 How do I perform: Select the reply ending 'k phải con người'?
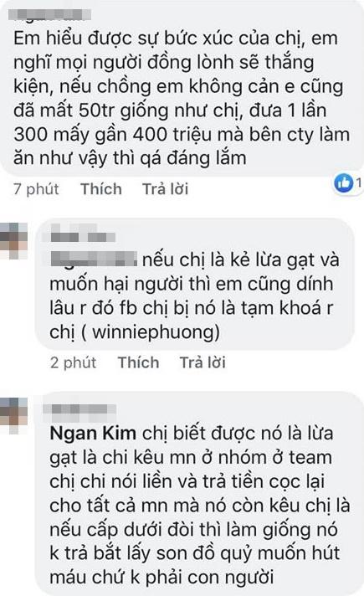(x=197, y=494)
